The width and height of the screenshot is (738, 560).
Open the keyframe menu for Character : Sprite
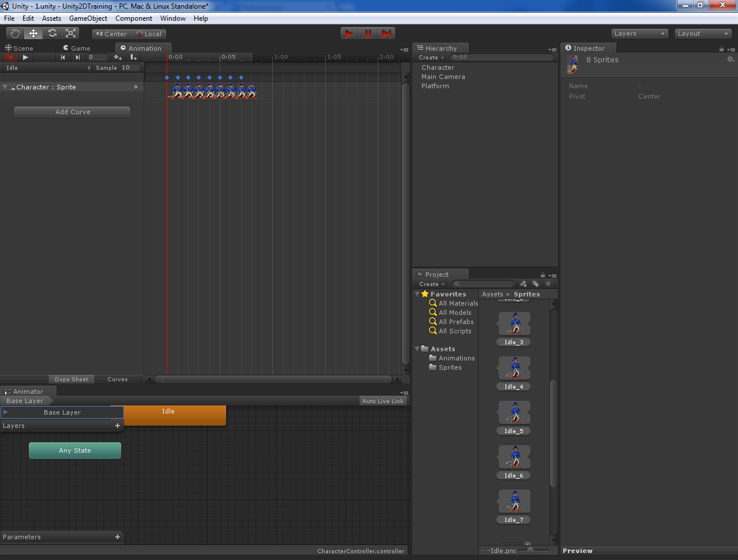136,87
